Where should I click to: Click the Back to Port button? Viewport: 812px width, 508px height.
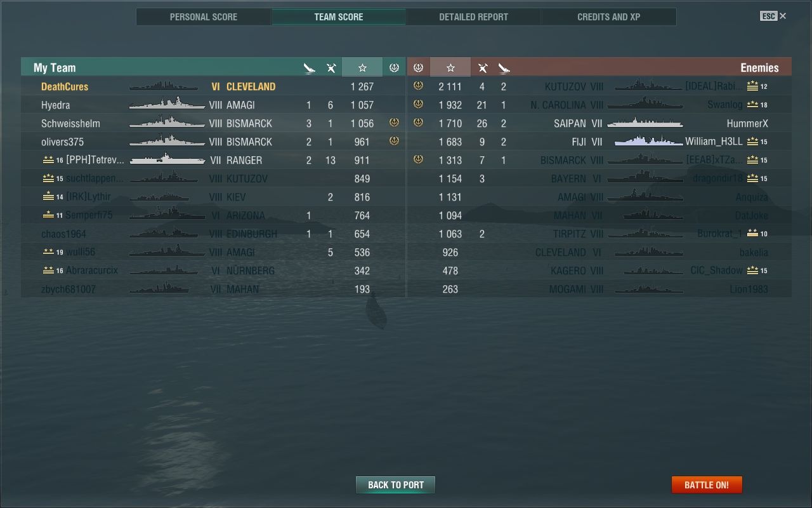(x=396, y=485)
